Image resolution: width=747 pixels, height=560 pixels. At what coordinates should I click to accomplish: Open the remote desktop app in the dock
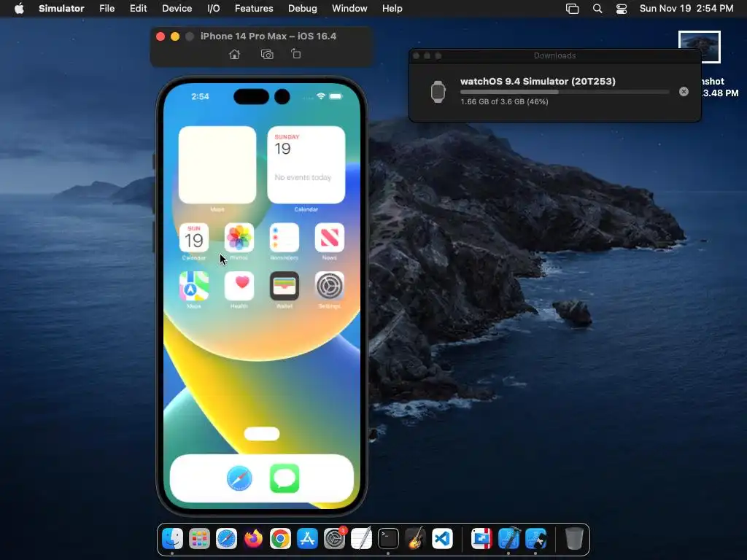(481, 539)
